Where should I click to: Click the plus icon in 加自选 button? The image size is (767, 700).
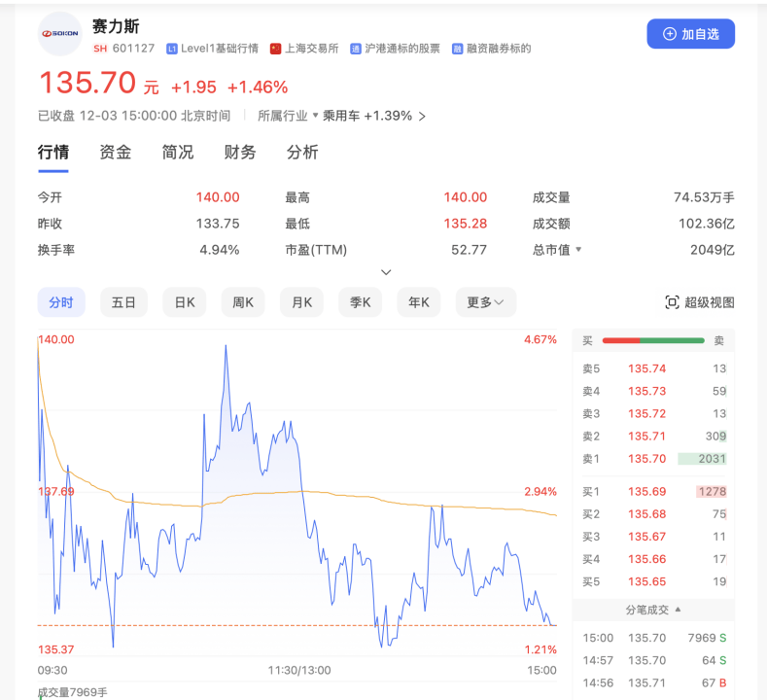669,34
